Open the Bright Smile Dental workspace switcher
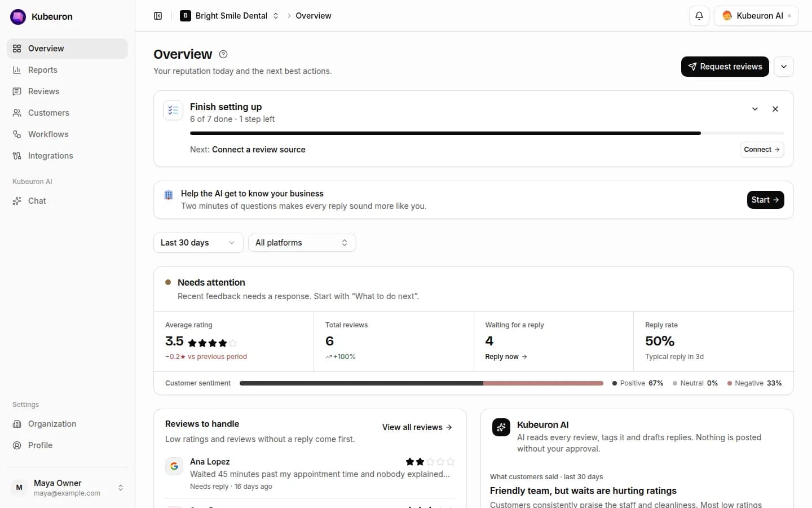 point(230,16)
